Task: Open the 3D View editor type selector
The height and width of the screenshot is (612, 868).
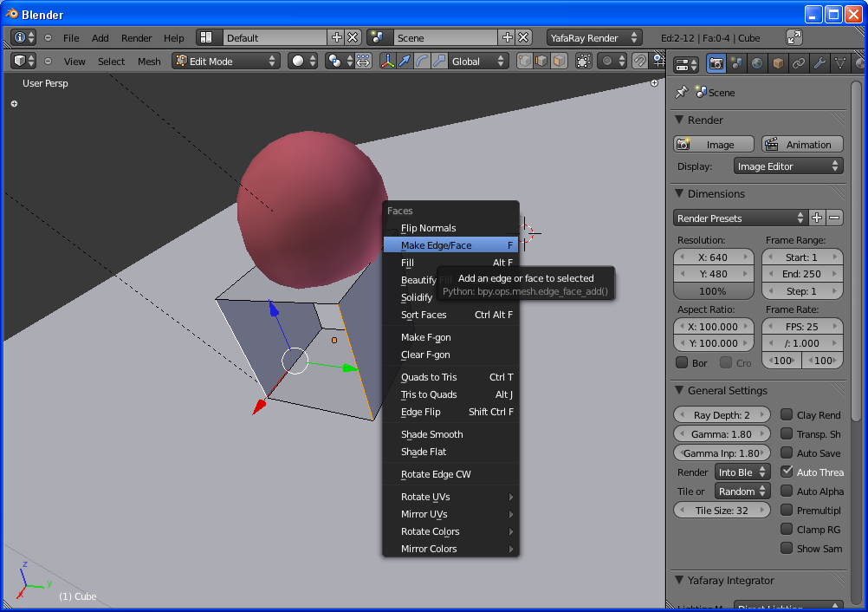Action: [23, 61]
